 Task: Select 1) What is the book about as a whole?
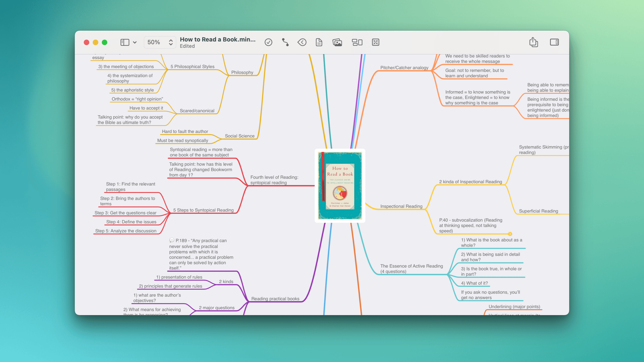pyautogui.click(x=492, y=243)
